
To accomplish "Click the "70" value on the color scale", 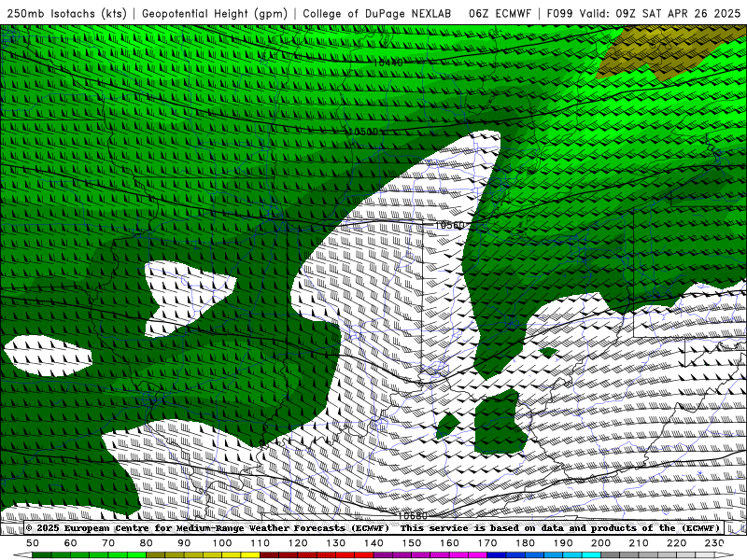I will (x=108, y=543).
